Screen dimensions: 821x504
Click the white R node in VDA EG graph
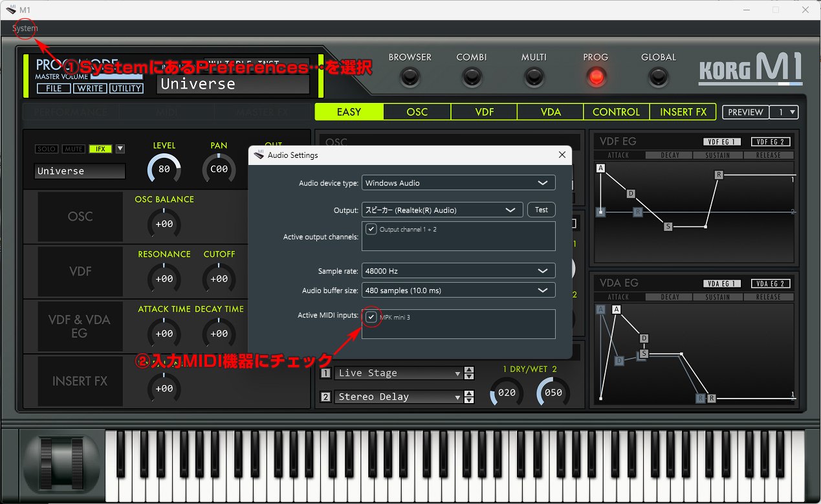pos(712,399)
